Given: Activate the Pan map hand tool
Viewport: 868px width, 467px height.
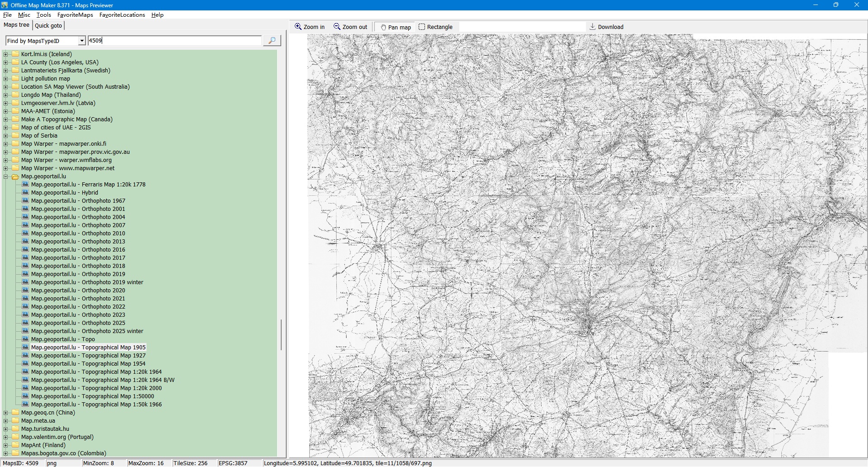Looking at the screenshot, I should (383, 27).
